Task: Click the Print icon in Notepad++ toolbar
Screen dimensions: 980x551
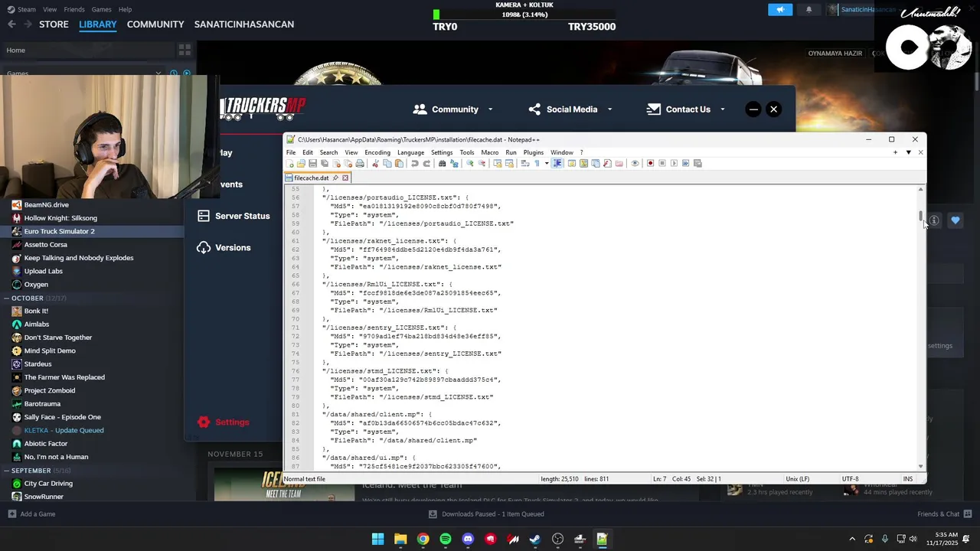Action: pyautogui.click(x=360, y=163)
